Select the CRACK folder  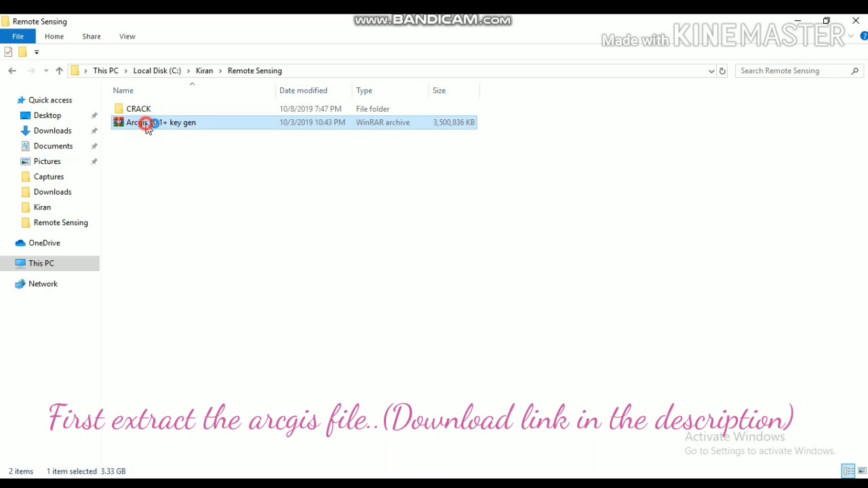point(138,108)
